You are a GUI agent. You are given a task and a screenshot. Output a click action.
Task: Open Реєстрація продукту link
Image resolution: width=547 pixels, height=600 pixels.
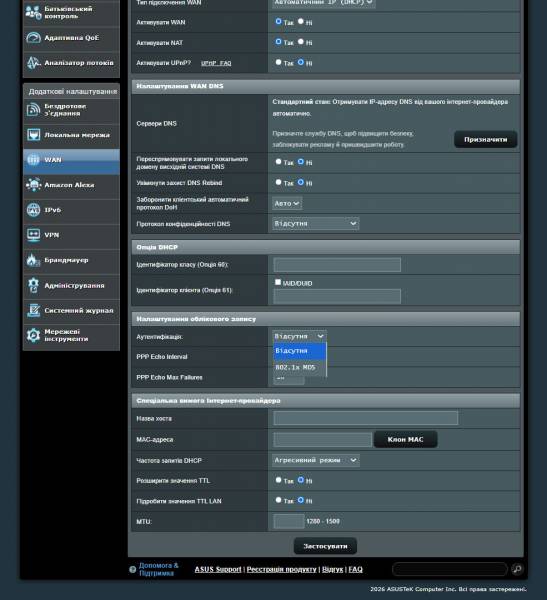[x=282, y=569]
